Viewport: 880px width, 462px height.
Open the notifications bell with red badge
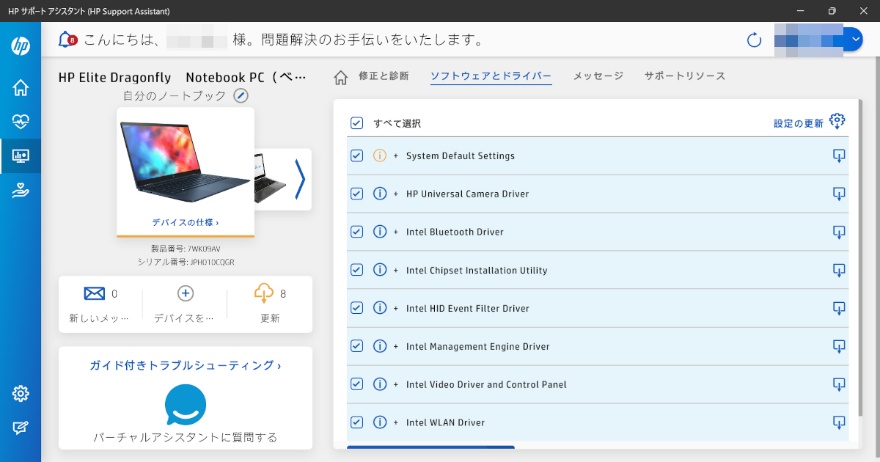point(67,39)
